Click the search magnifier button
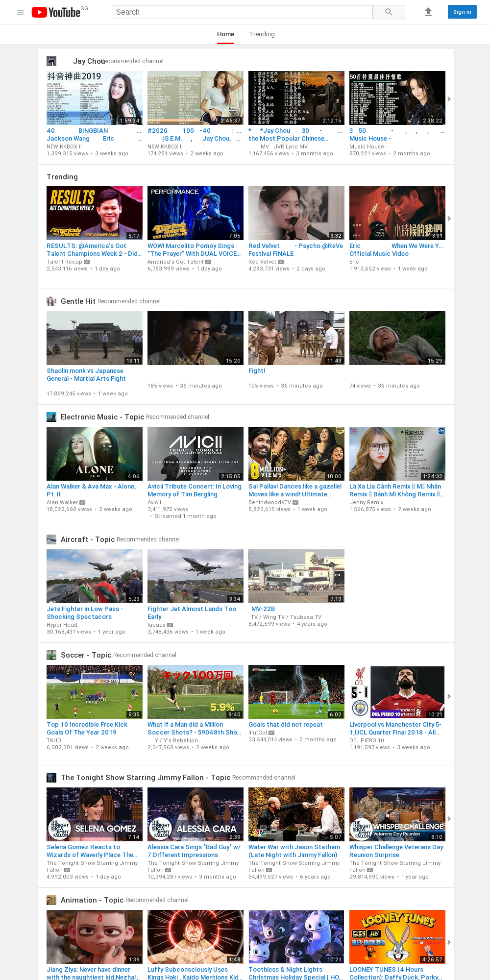The image size is (490, 980). 389,12
